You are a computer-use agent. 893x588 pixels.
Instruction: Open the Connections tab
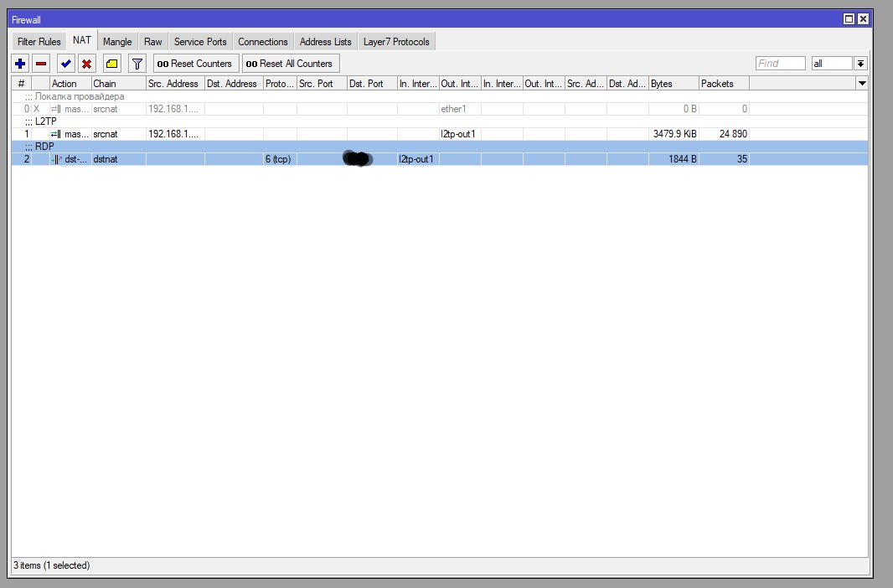pos(263,42)
